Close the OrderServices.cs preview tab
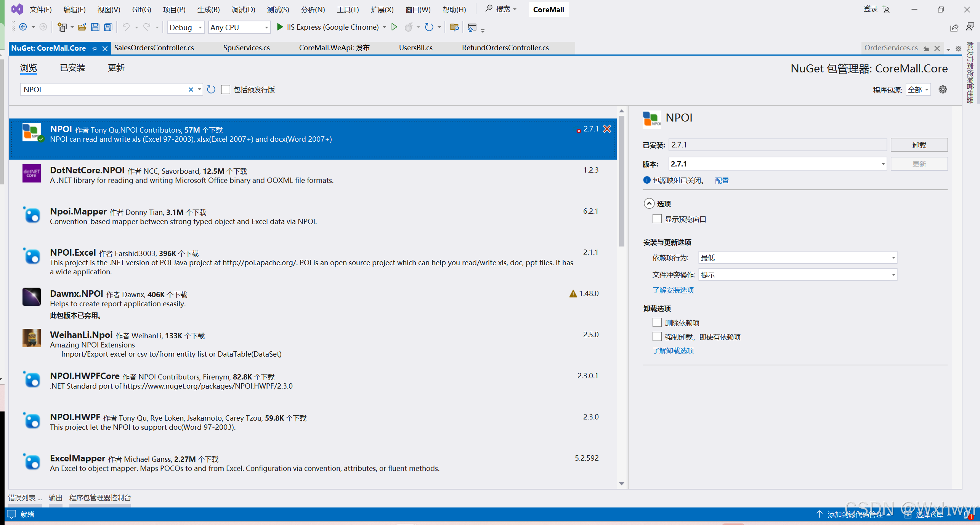980x525 pixels. pos(937,48)
